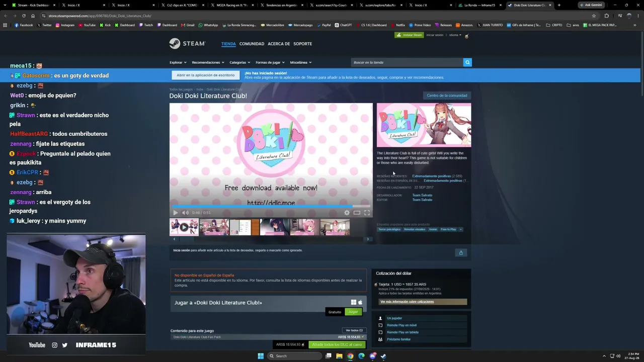Open the Twitch bookmark
The width and height of the screenshot is (644, 362).
pyautogui.click(x=146, y=25)
